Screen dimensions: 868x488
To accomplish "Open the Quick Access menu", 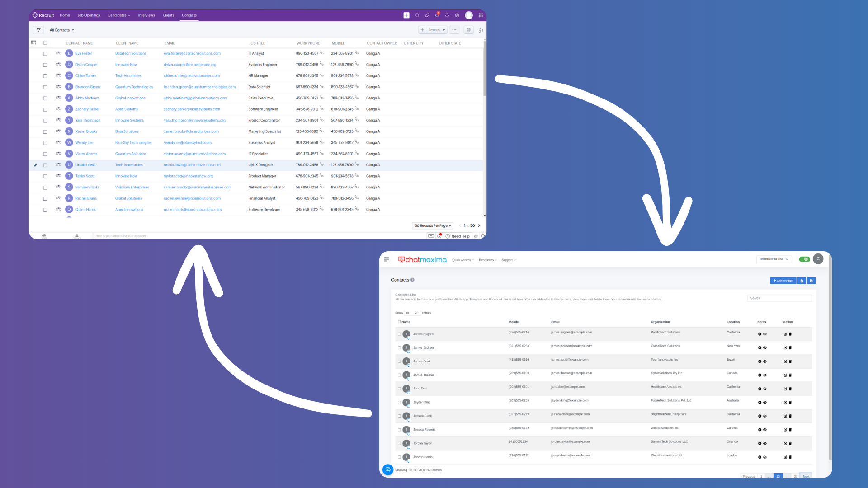I will click(x=463, y=260).
